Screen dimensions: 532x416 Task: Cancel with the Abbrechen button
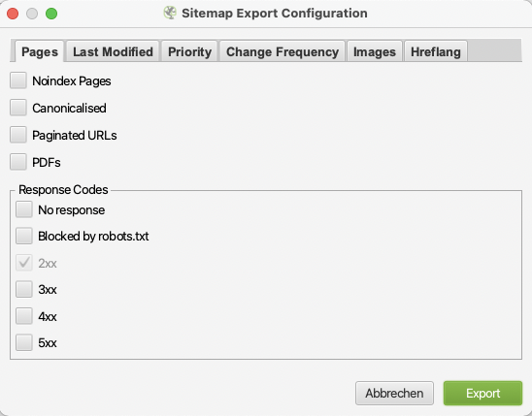(x=394, y=394)
